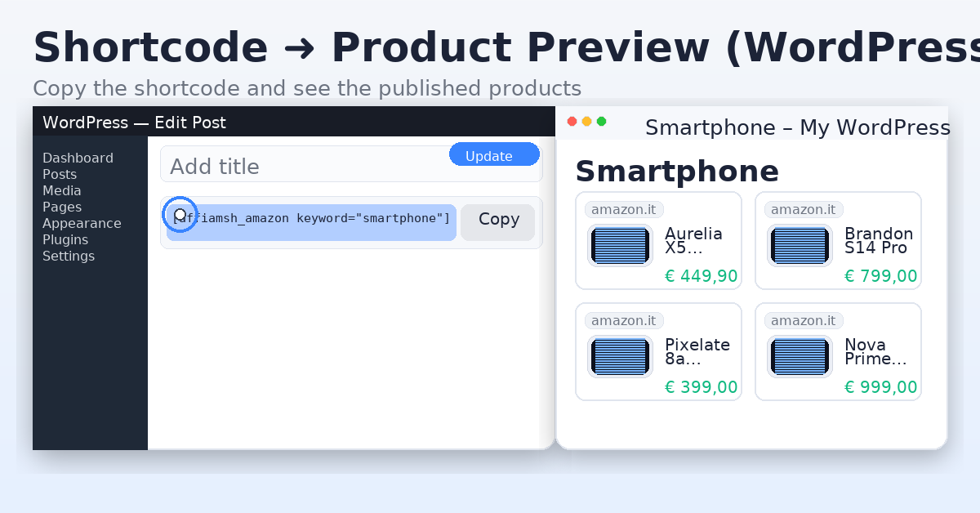Click the Copy shortcode button
Screen dimensions: 980x513
498,222
